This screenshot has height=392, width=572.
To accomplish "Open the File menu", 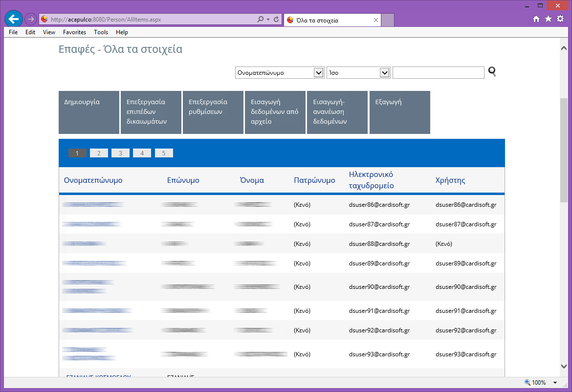I will (x=13, y=32).
